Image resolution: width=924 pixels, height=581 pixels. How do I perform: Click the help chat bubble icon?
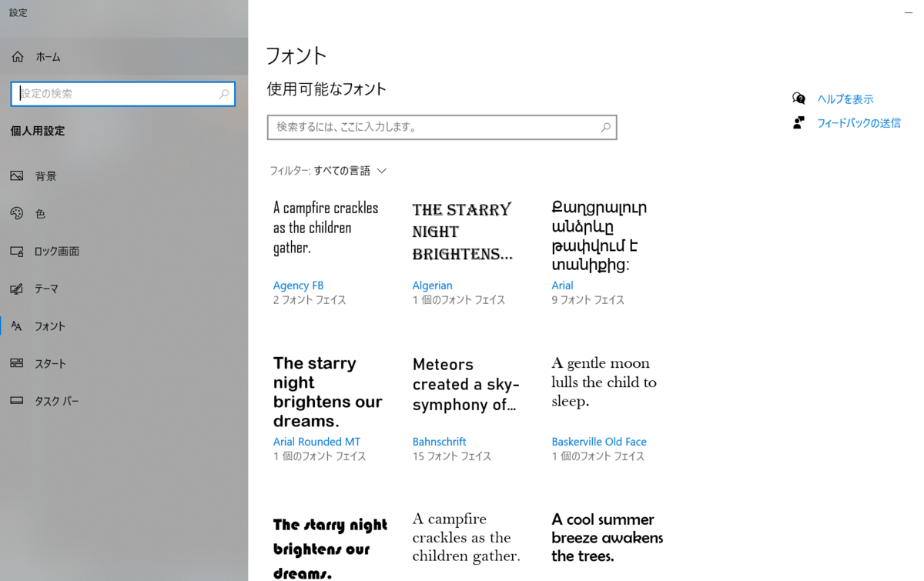[798, 99]
